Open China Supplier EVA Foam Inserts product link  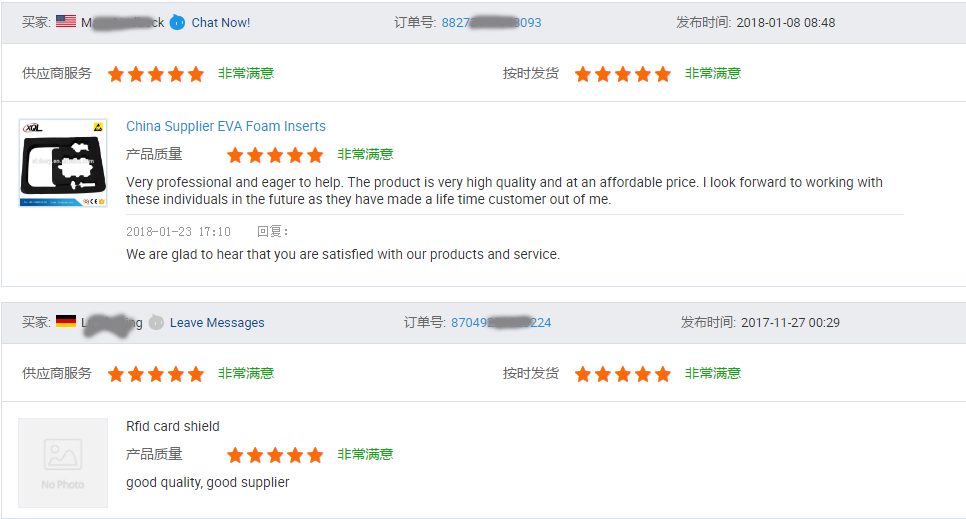click(226, 126)
